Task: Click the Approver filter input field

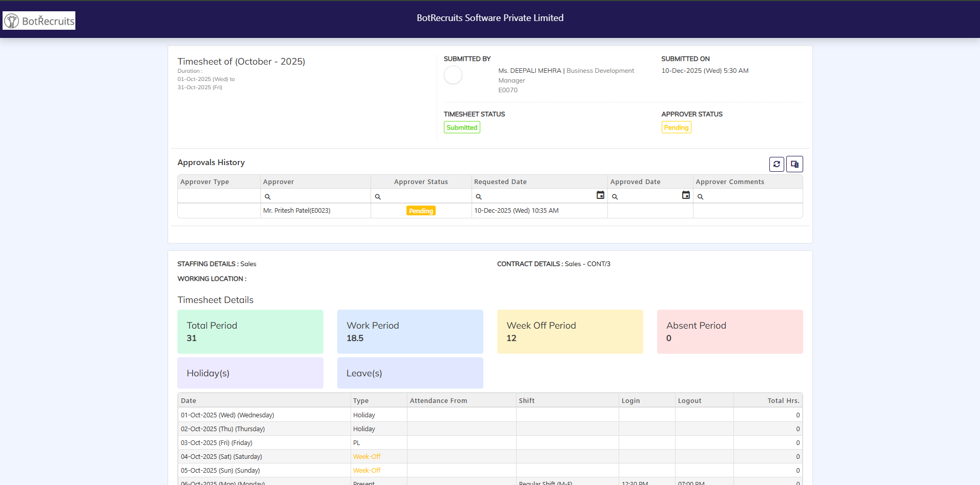Action: 319,196
